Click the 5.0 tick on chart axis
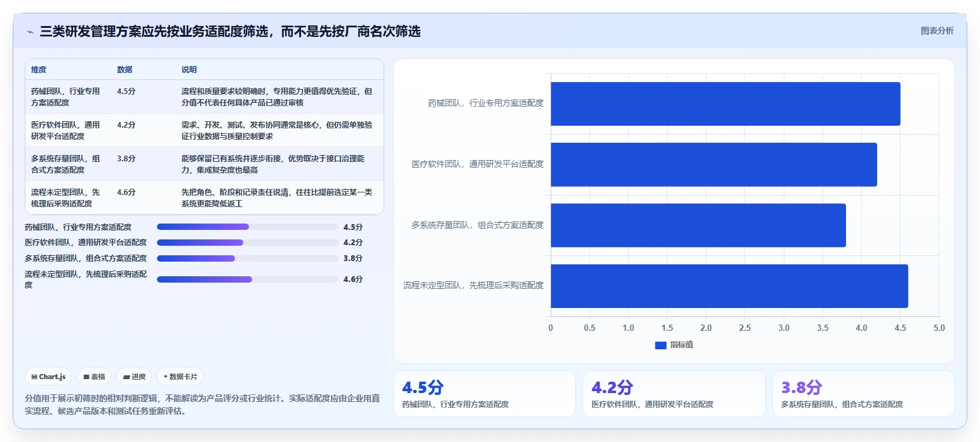The width and height of the screenshot is (980, 442). tap(939, 328)
